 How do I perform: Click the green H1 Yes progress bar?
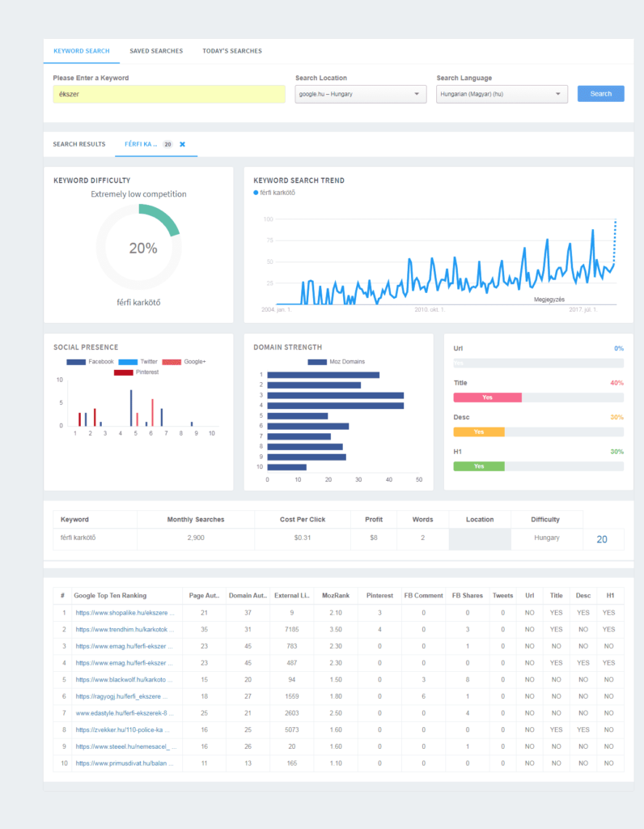click(479, 466)
